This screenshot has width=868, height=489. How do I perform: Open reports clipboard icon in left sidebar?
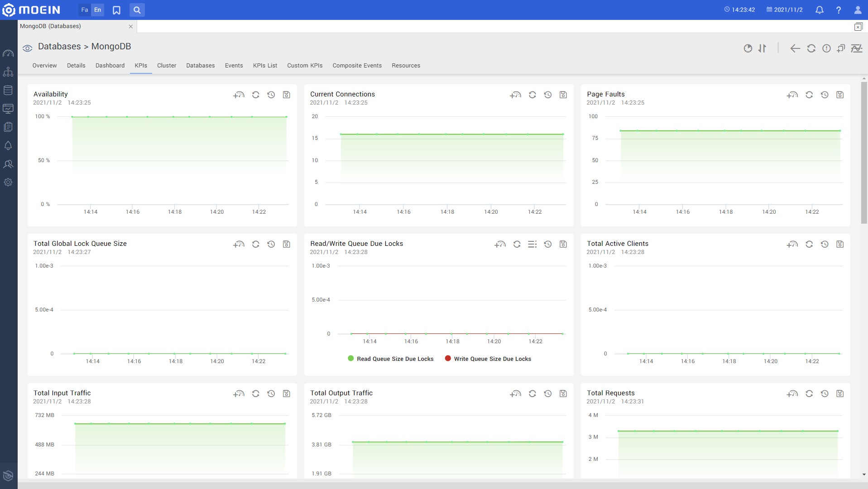[8, 127]
